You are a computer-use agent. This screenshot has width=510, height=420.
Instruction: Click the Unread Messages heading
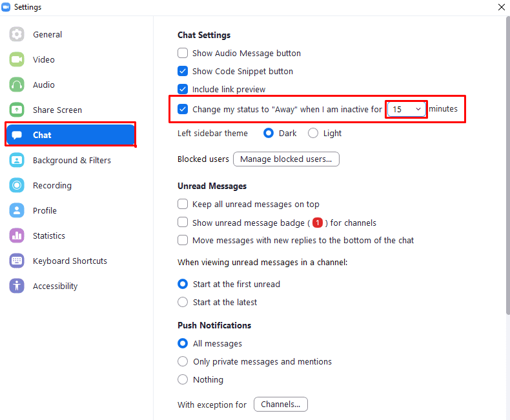click(x=212, y=186)
